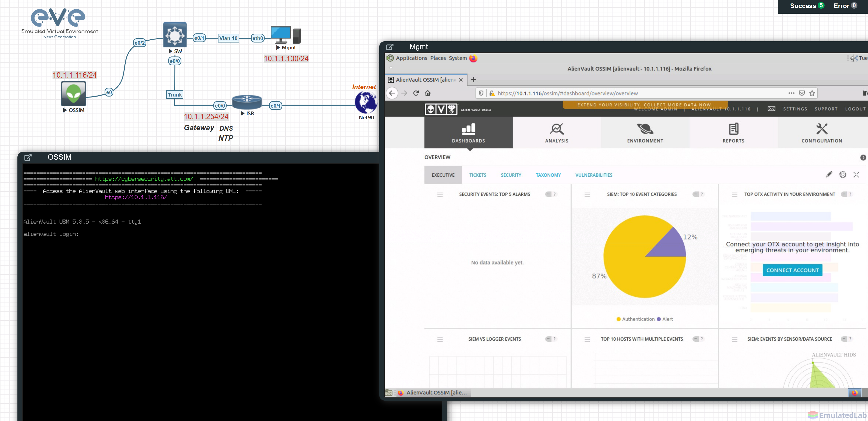Click the Firefox home button
The height and width of the screenshot is (421, 868).
click(x=428, y=93)
